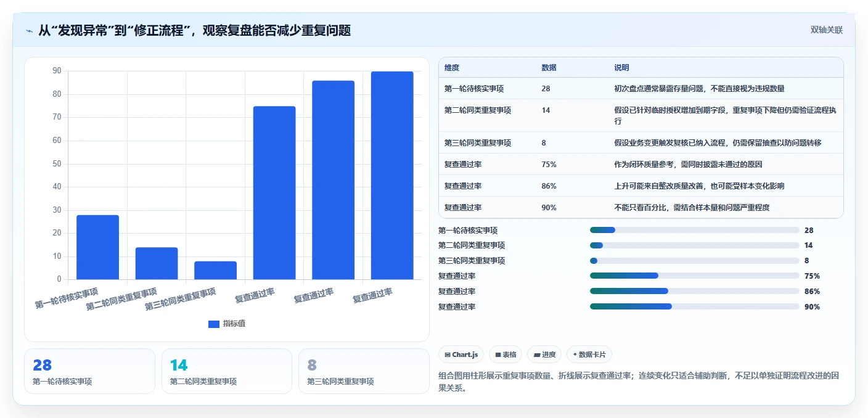Select the Chart.js chip
The height and width of the screenshot is (418, 868).
[x=461, y=354]
